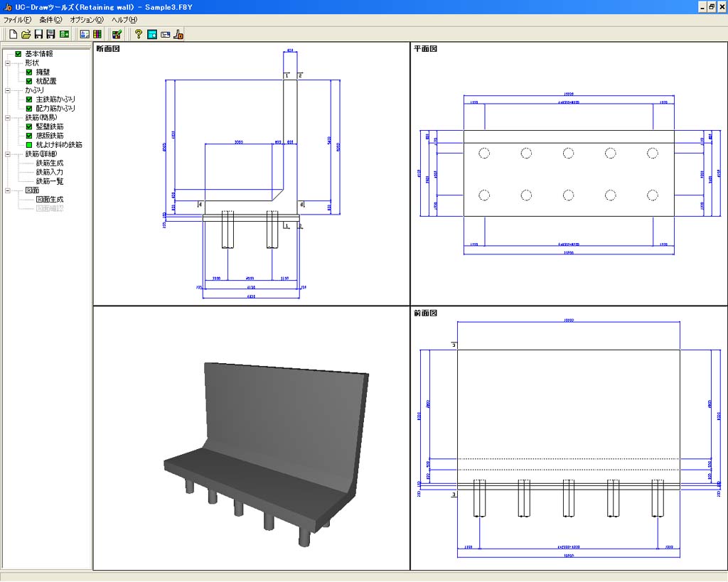Collapse the 図面 tree node

point(8,190)
